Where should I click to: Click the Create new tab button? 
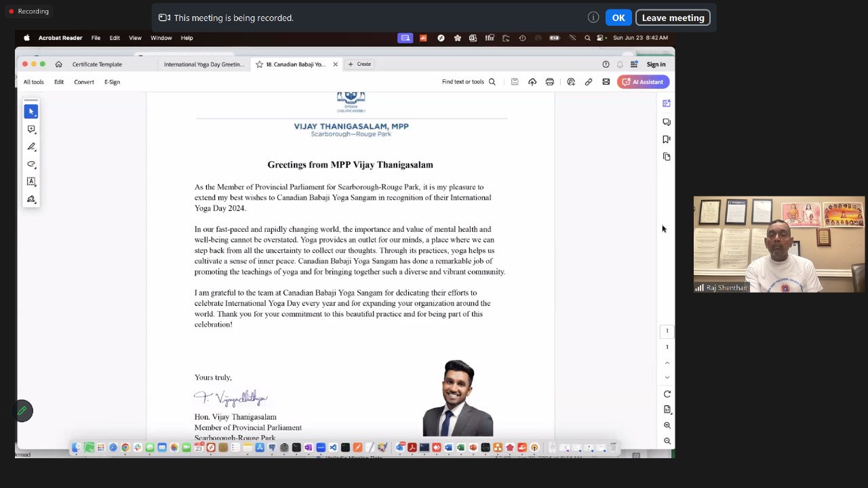click(359, 64)
